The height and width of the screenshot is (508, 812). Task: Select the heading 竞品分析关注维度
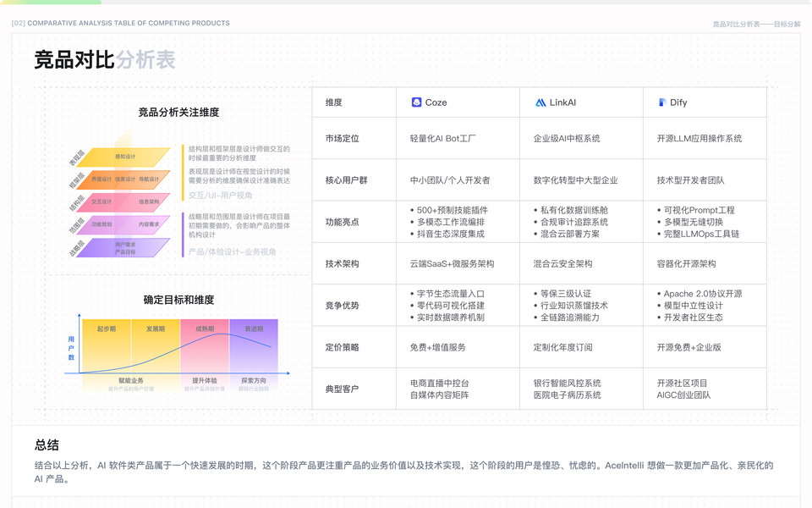178,112
